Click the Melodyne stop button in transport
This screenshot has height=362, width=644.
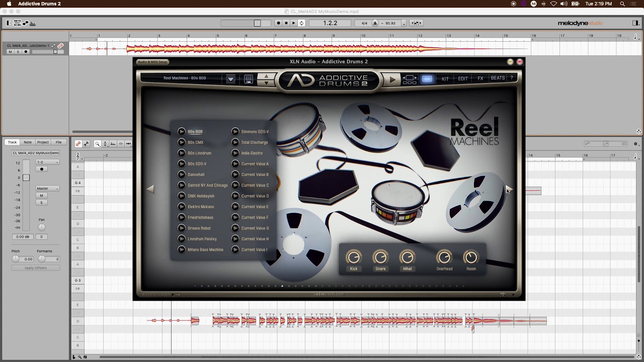tap(286, 23)
